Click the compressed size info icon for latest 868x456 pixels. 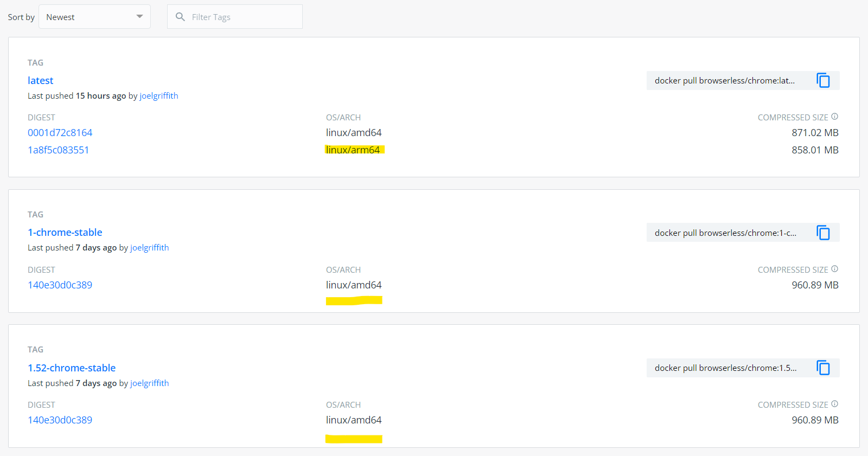834,116
